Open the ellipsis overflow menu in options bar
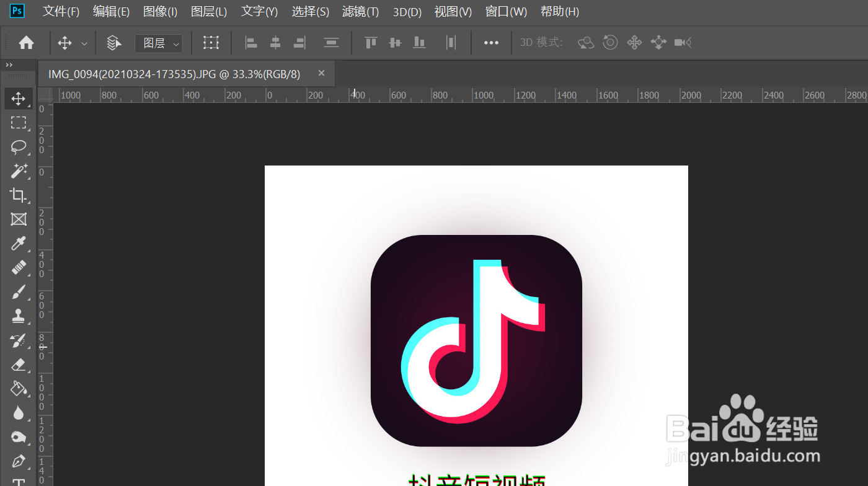 (492, 42)
